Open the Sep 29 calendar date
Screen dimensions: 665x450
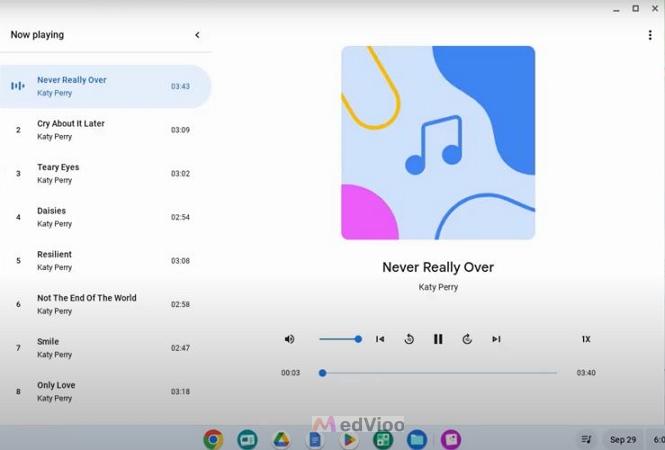pos(623,439)
